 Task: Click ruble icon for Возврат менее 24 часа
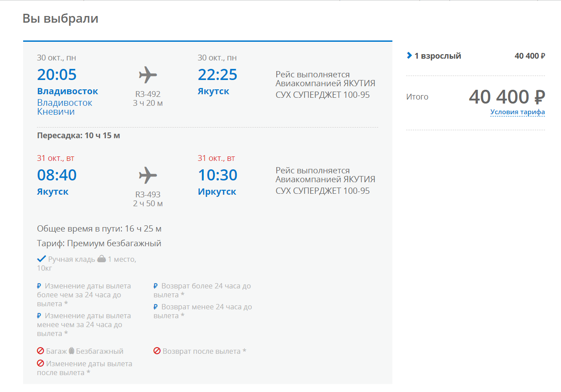tap(156, 307)
